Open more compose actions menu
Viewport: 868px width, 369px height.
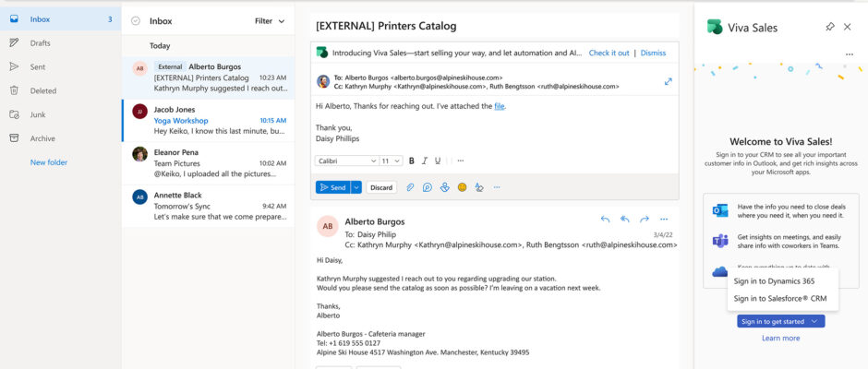click(497, 187)
